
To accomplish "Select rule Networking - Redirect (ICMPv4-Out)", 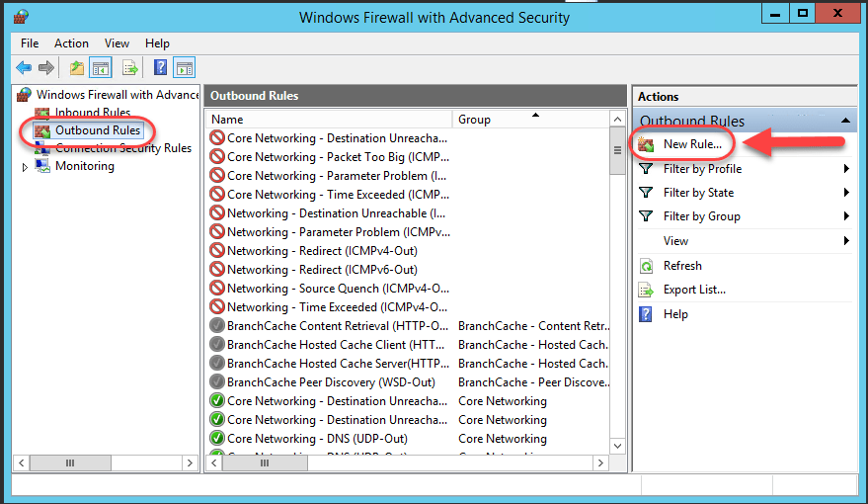I will point(322,251).
